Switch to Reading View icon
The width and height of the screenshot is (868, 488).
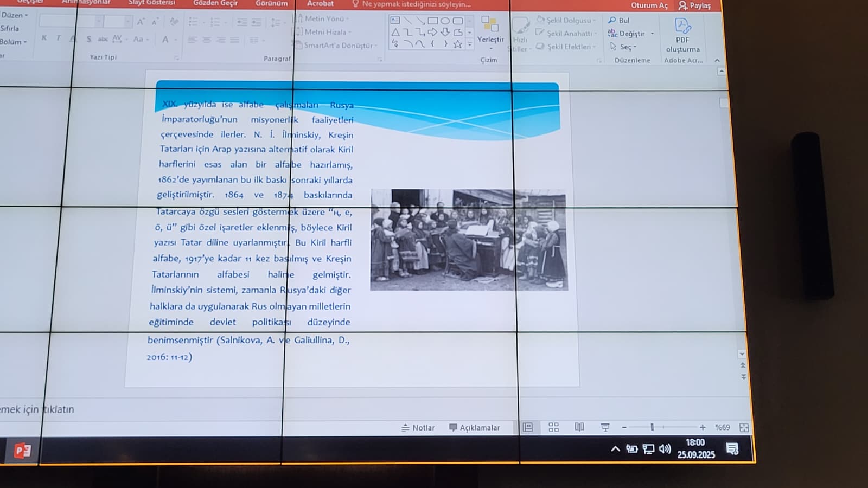click(x=579, y=427)
